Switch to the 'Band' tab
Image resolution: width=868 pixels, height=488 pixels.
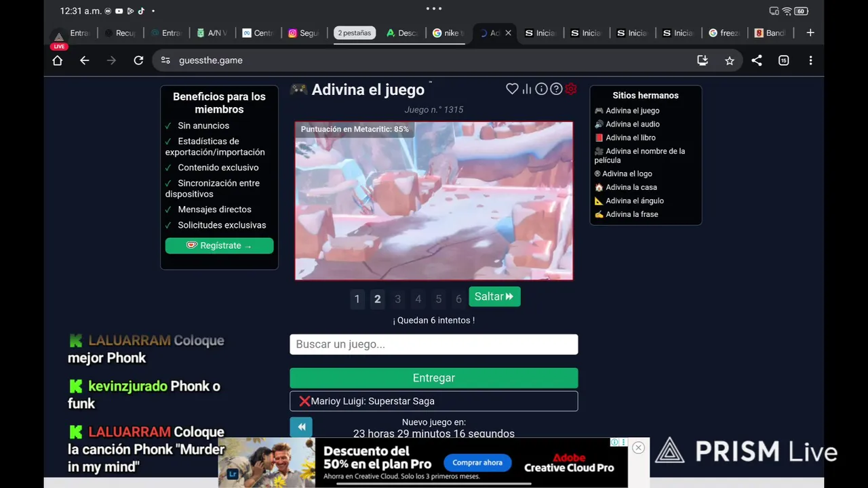coord(770,33)
